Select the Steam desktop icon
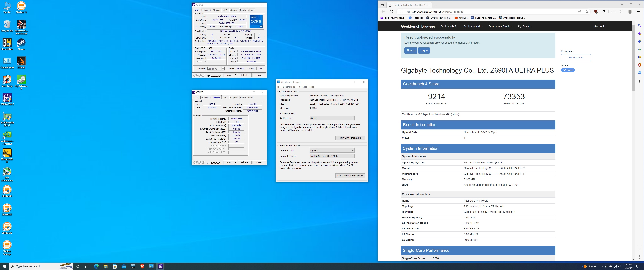644x270 pixels. point(21,44)
